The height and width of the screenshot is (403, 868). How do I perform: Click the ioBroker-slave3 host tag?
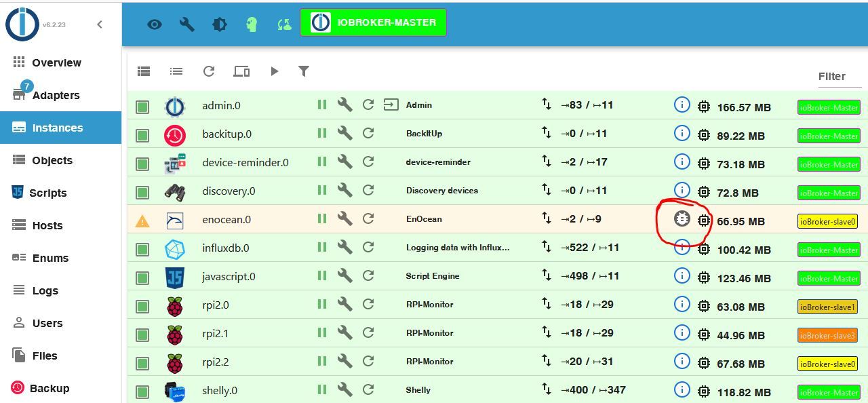click(827, 335)
